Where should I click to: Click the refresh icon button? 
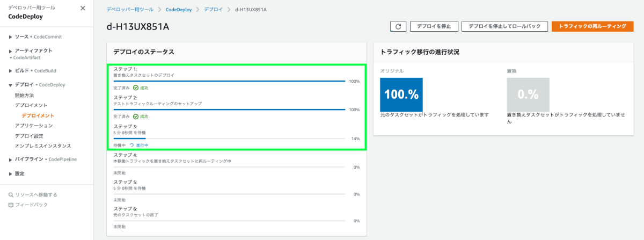tap(398, 26)
